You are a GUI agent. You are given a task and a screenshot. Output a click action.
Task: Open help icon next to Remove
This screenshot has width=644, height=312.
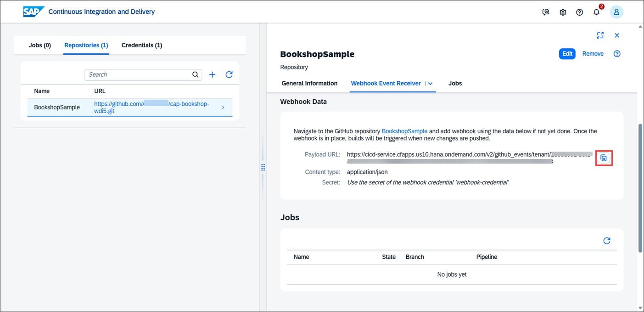point(617,54)
